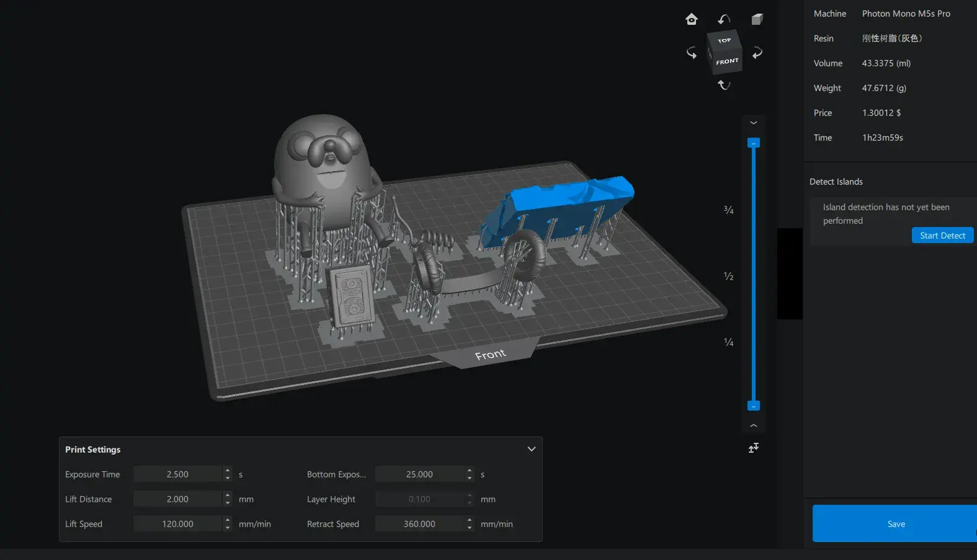The image size is (977, 560).
Task: Collapse the Print Settings panel
Action: pos(532,449)
